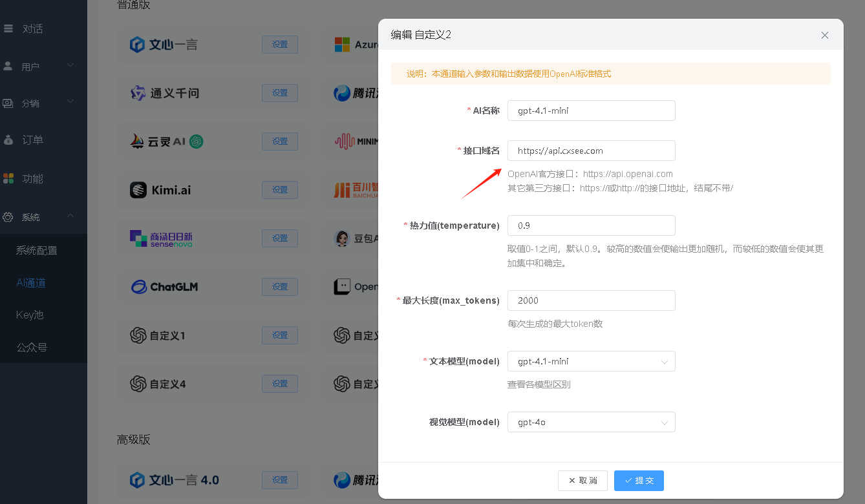Click the 取消 cancel button

point(582,481)
